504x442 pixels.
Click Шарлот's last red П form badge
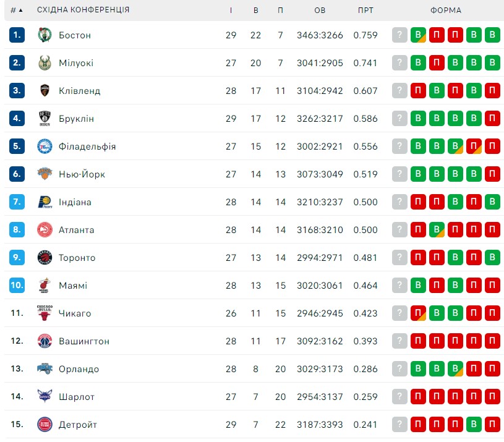(x=492, y=396)
